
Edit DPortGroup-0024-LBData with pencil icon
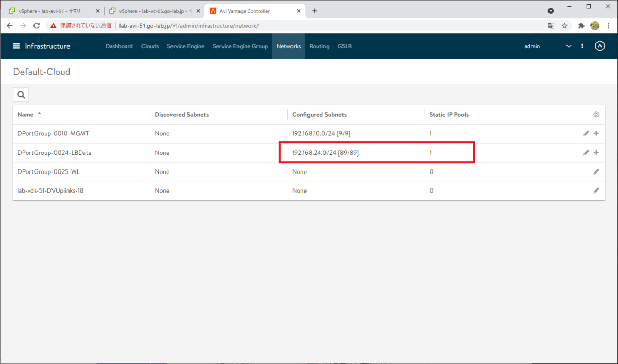pyautogui.click(x=586, y=152)
